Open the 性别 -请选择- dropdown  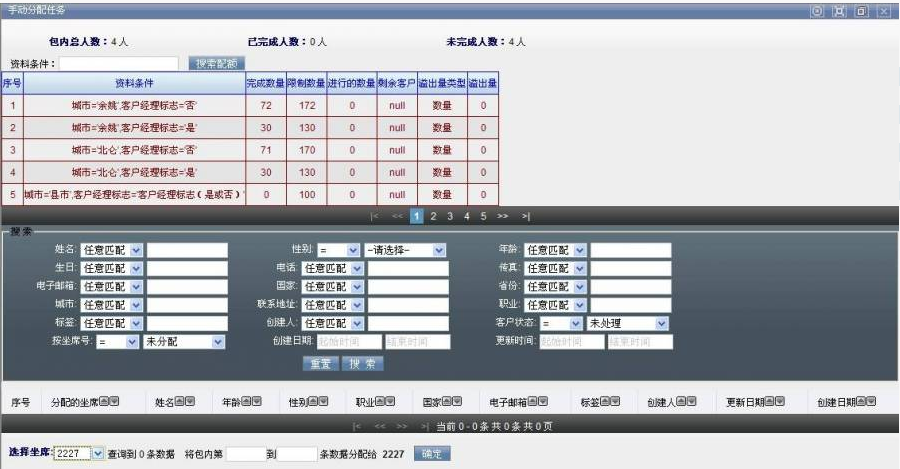point(439,250)
